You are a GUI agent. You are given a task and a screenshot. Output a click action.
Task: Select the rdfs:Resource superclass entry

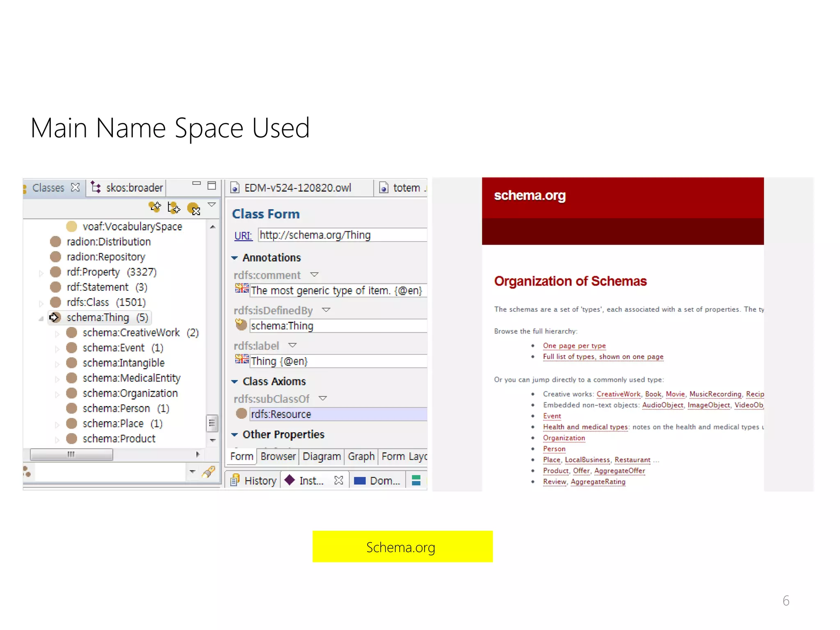[338, 414]
